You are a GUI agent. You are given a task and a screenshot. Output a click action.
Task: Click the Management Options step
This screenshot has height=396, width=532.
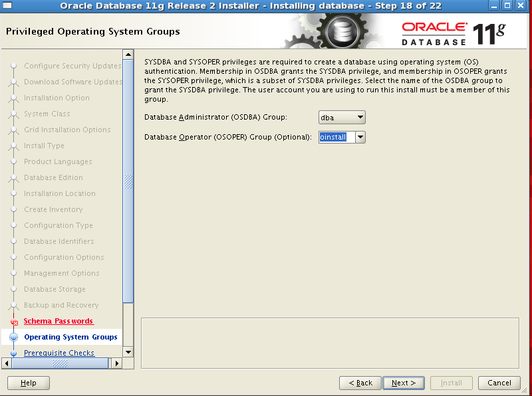click(x=62, y=273)
